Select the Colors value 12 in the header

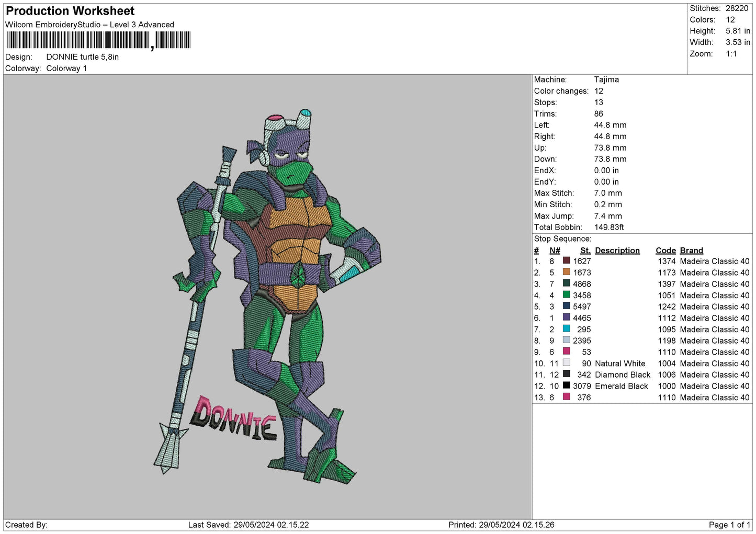pyautogui.click(x=730, y=20)
